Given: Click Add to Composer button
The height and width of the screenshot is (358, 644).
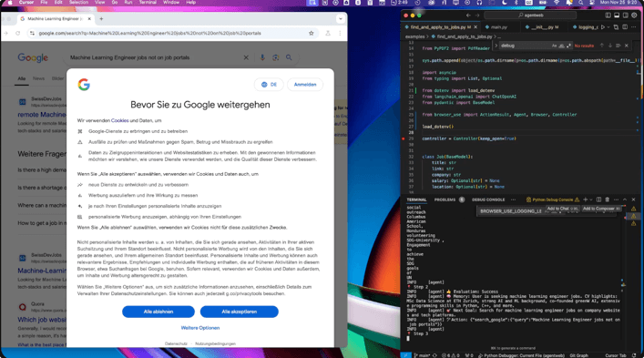Looking at the screenshot, I should pos(601,209).
